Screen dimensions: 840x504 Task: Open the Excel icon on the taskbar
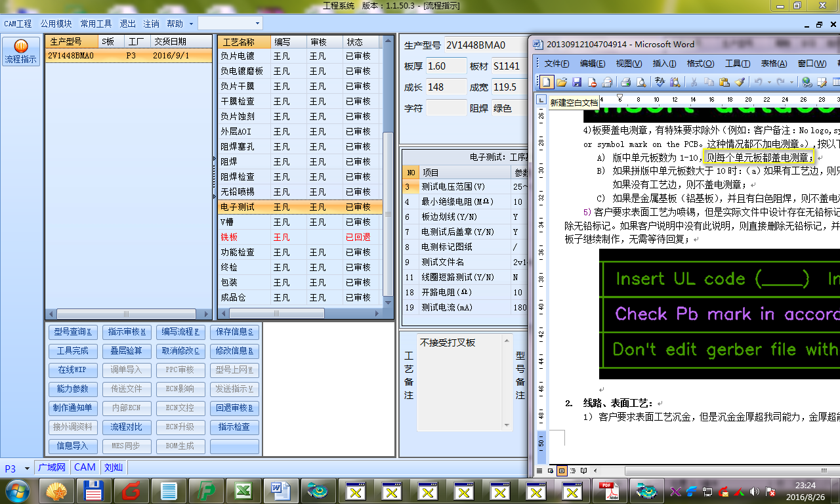tap(243, 491)
